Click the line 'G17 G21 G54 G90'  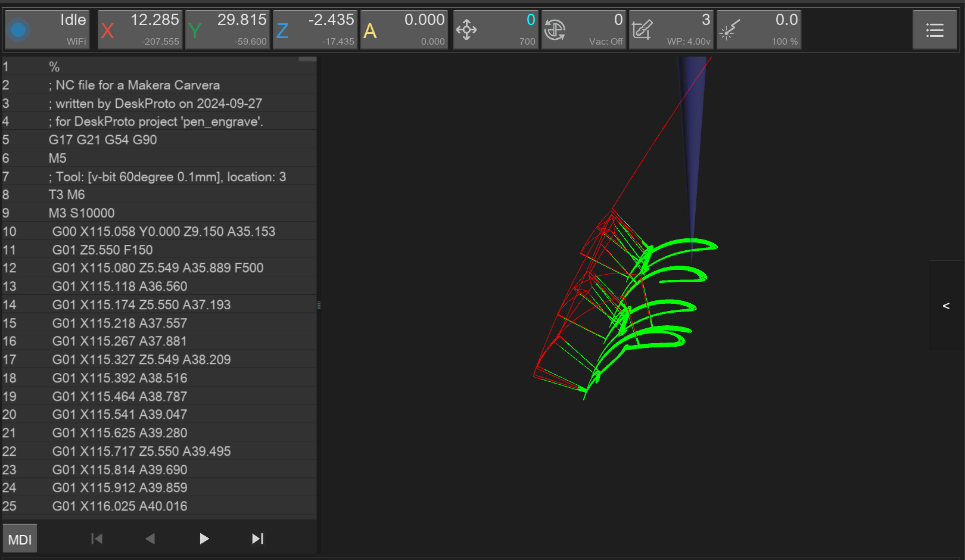102,140
